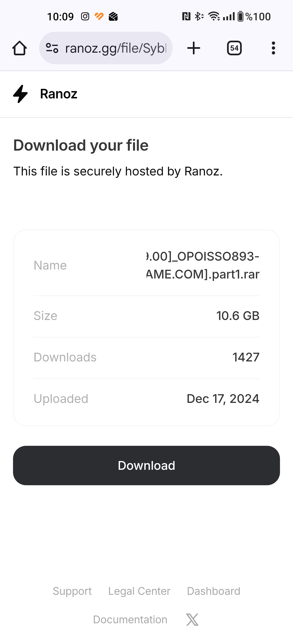Tap the Bluetooth icon in status bar
Screen dimensions: 293x644
click(199, 17)
